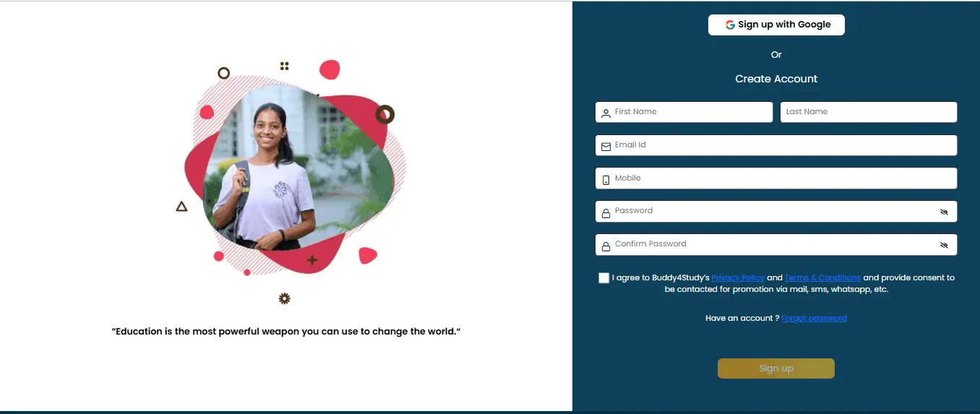Click the envelope icon in Email Id field
This screenshot has width=980, height=414.
[606, 147]
